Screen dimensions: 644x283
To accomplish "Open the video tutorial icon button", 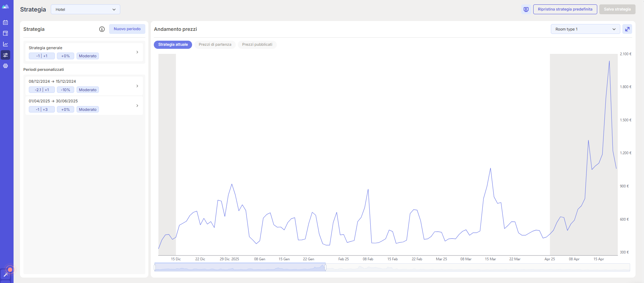I will click(526, 9).
